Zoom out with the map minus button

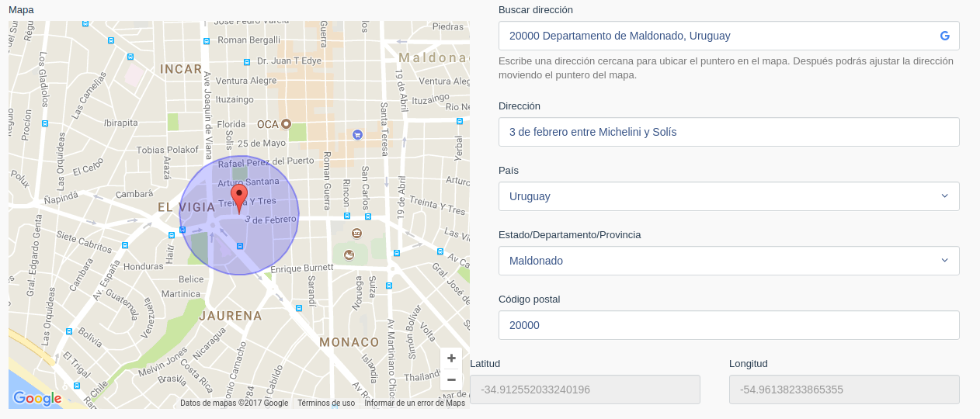click(x=451, y=379)
